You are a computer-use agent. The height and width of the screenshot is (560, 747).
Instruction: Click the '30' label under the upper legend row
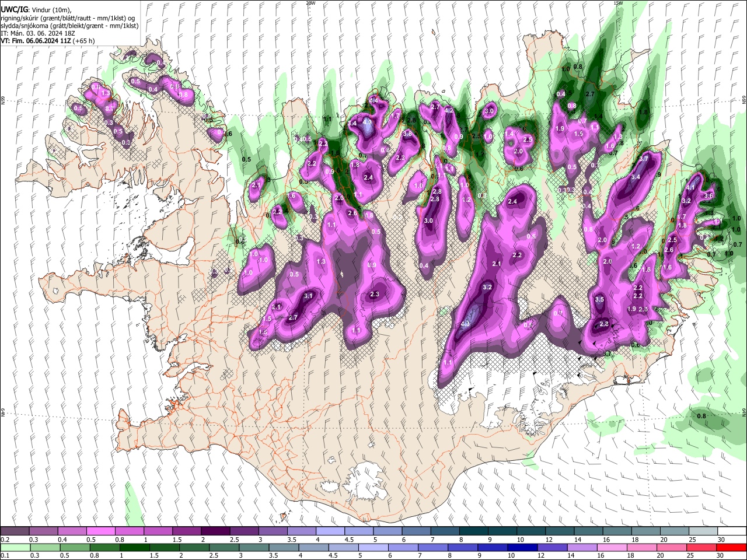click(721, 540)
